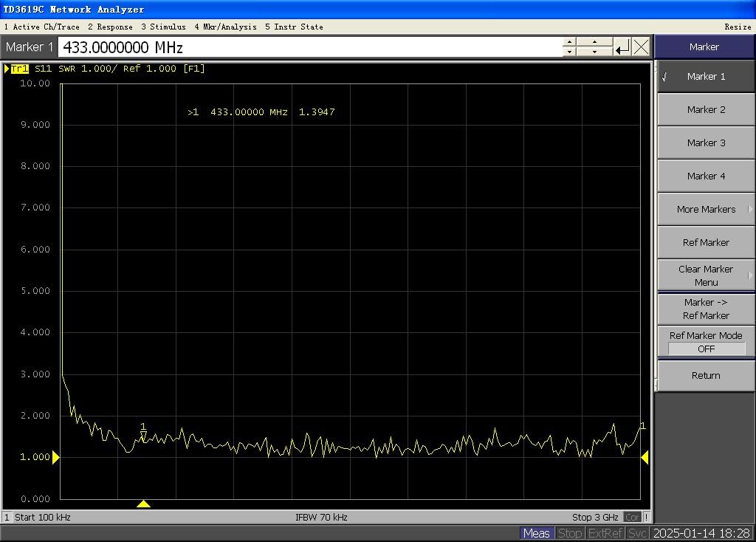Viewport: 756px width, 542px height.
Task: Click the yellow marker triangle below the graph
Action: click(143, 504)
